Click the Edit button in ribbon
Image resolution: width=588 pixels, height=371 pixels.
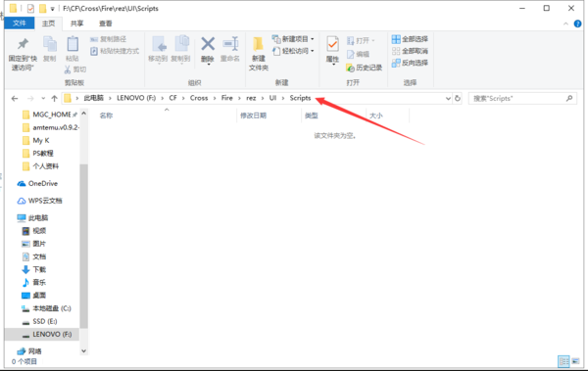(x=358, y=55)
